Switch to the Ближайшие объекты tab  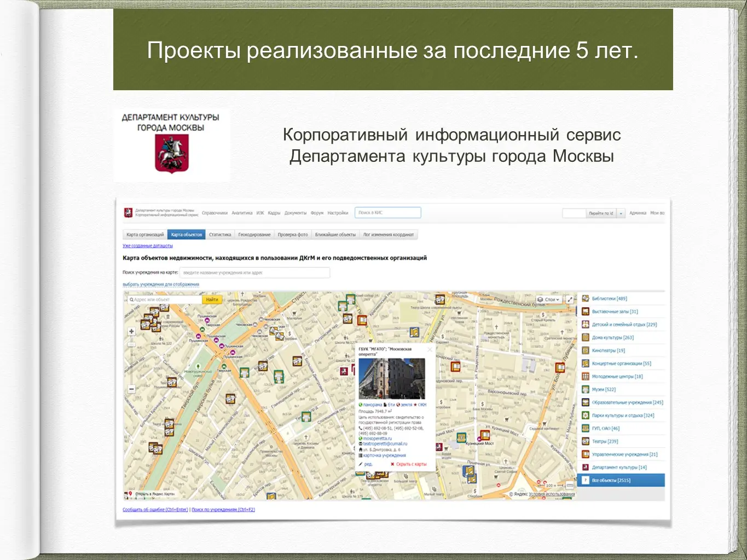coord(335,235)
